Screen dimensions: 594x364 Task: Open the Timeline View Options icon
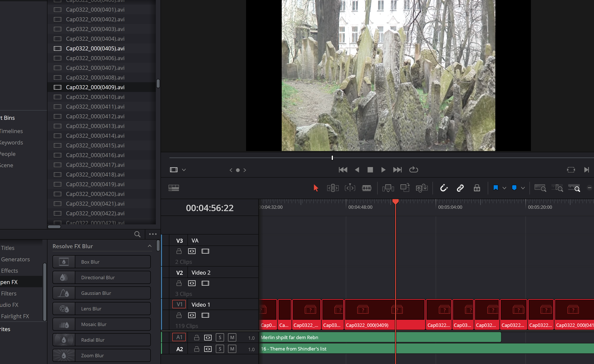coord(174,188)
